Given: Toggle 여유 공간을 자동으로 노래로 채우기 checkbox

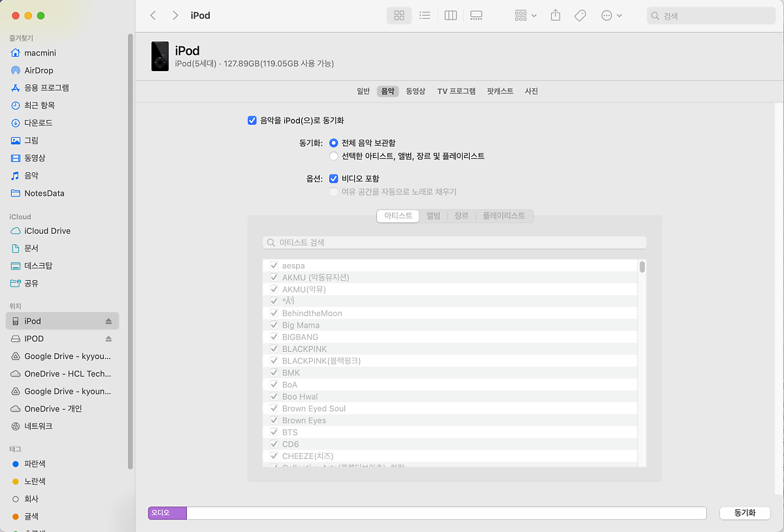Looking at the screenshot, I should pos(334,192).
